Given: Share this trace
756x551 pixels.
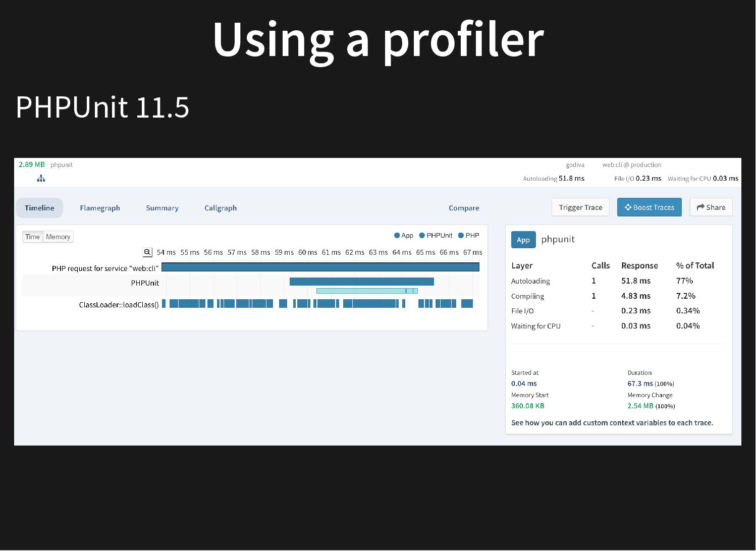Looking at the screenshot, I should 711,207.
